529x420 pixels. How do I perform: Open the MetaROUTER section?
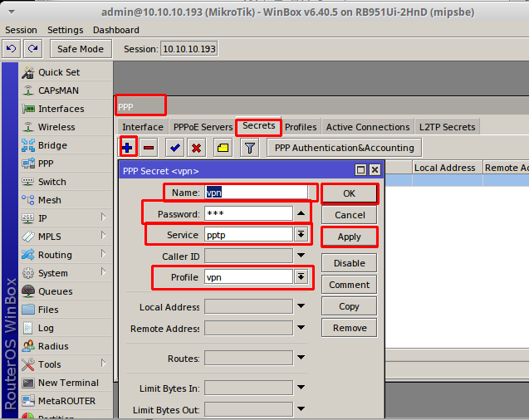66,401
